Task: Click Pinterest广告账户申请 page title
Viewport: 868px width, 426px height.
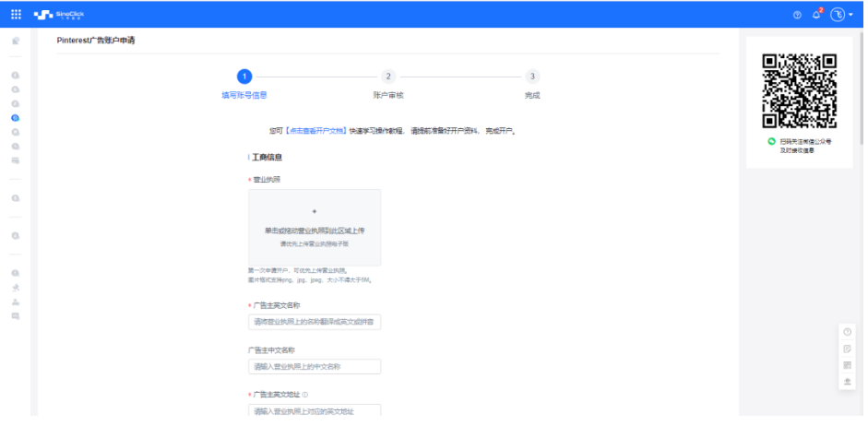Action: (96, 41)
